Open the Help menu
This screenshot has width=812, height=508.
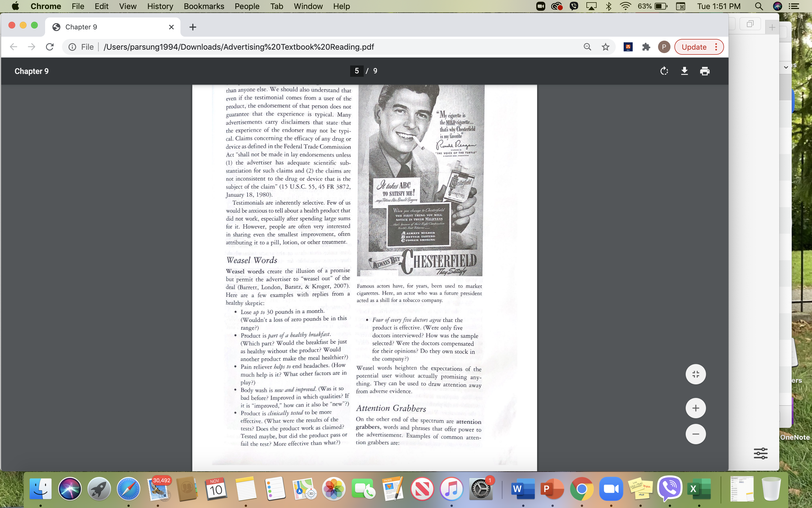tap(341, 6)
